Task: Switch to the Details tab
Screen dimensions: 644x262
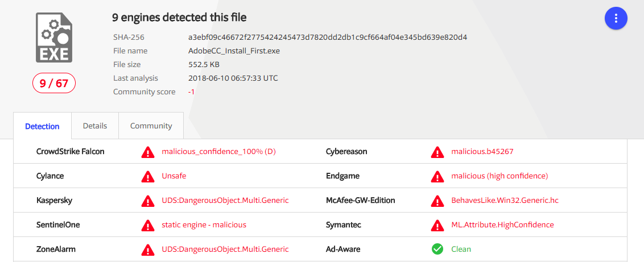Action: tap(95, 126)
